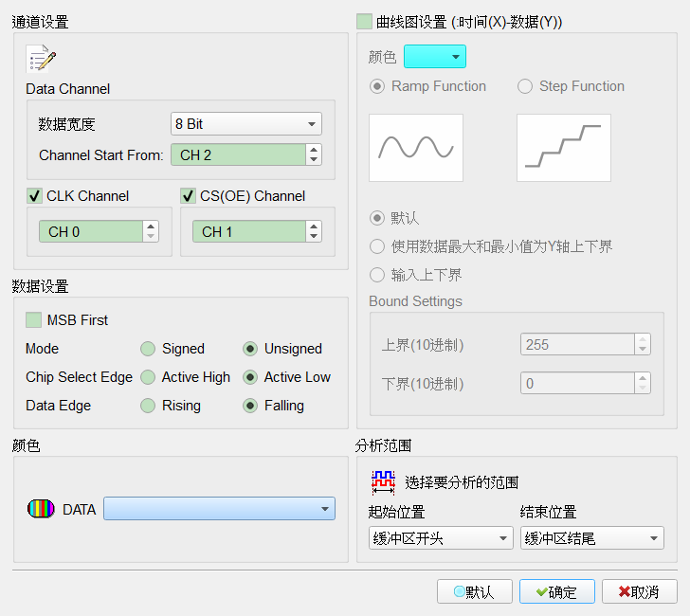Increase the CLK channel CH 0 spinner
The width and height of the screenshot is (690, 616).
point(151,226)
